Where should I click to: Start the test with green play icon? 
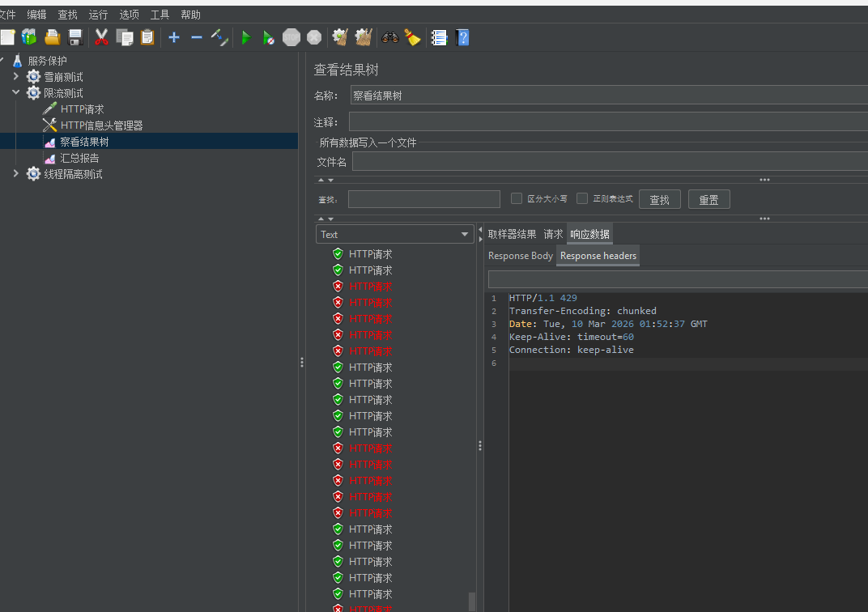click(x=246, y=37)
